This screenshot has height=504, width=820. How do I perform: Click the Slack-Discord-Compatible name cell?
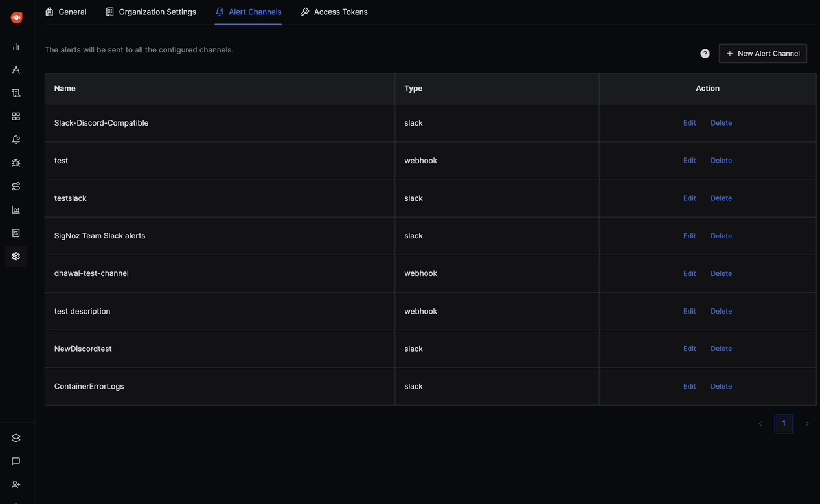pyautogui.click(x=220, y=123)
